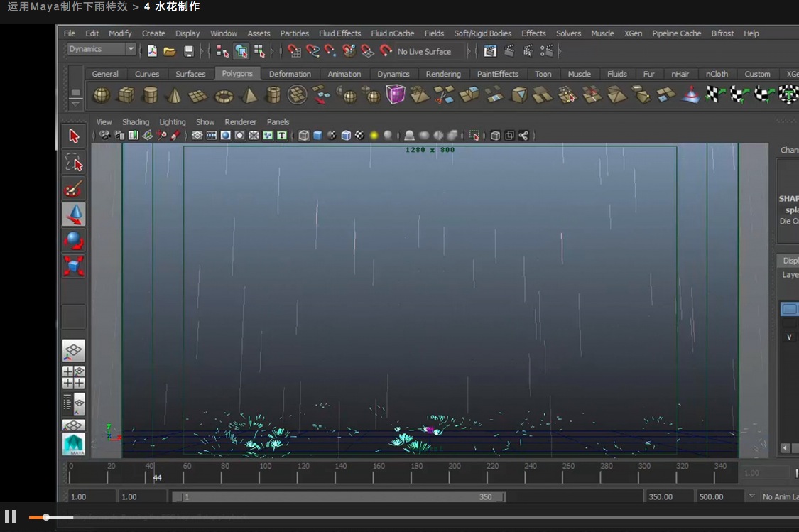Activate the Rotate tool
Screen dimensions: 799x532
(74, 241)
